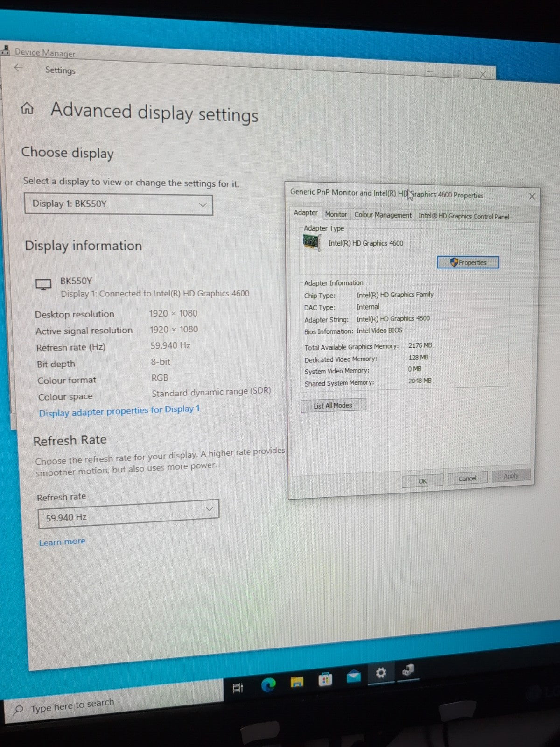Screen dimensions: 560x747
Task: Confirm the dialog with OK
Action: coord(422,480)
